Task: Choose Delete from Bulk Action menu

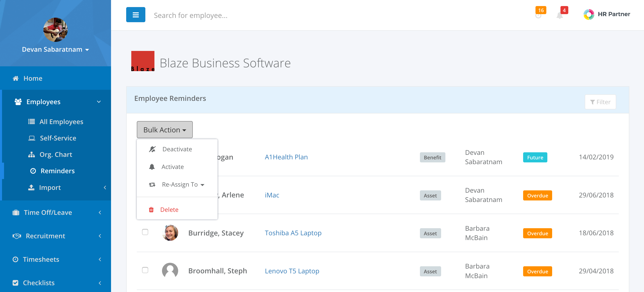Action: [177, 210]
